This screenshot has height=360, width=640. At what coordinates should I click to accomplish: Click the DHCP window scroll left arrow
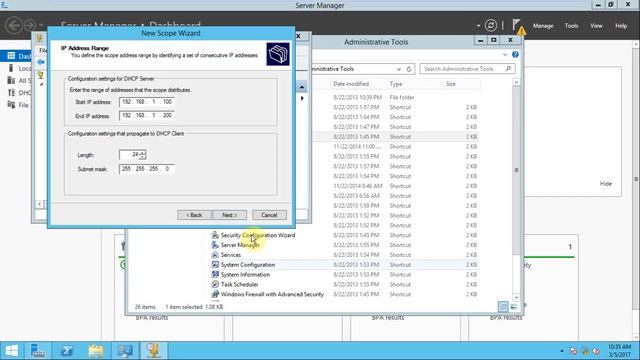click(40, 204)
